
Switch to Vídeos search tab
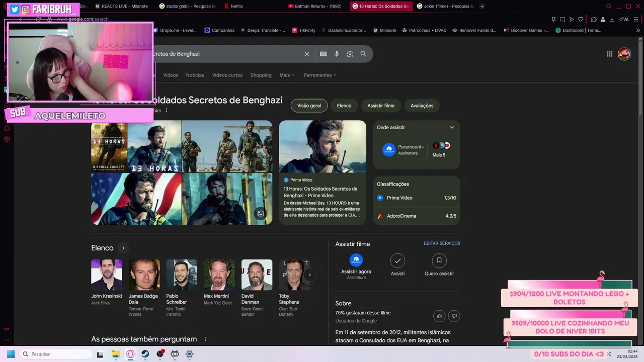point(171,75)
